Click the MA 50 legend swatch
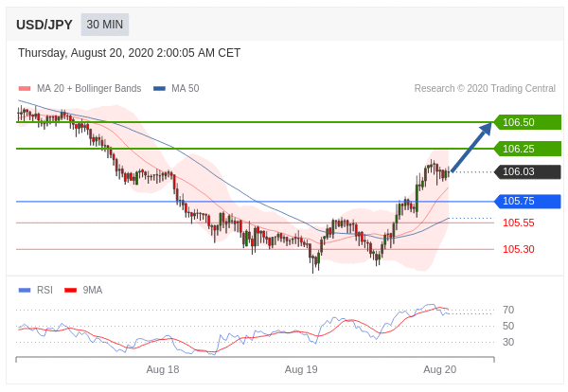Image resolution: width=568 pixels, height=392 pixels. click(159, 88)
